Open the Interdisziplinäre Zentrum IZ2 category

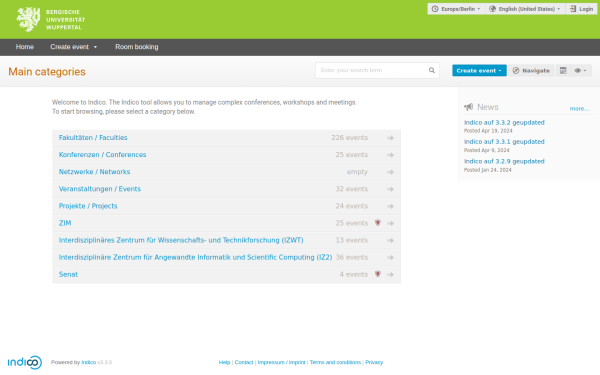(196, 257)
